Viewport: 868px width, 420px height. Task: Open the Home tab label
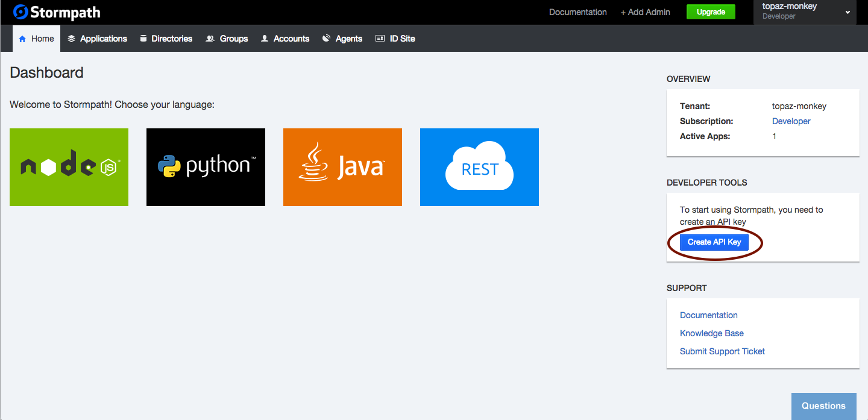tap(43, 39)
